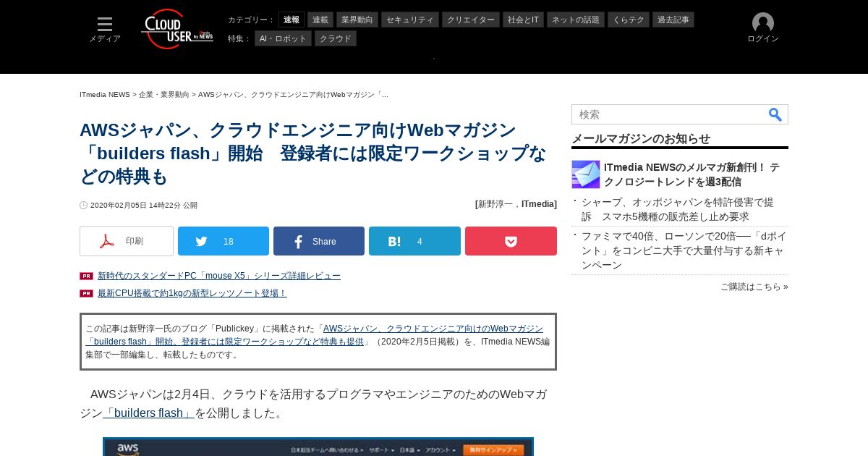Open the 過去記事 category
This screenshot has height=456, width=868.
pos(673,20)
